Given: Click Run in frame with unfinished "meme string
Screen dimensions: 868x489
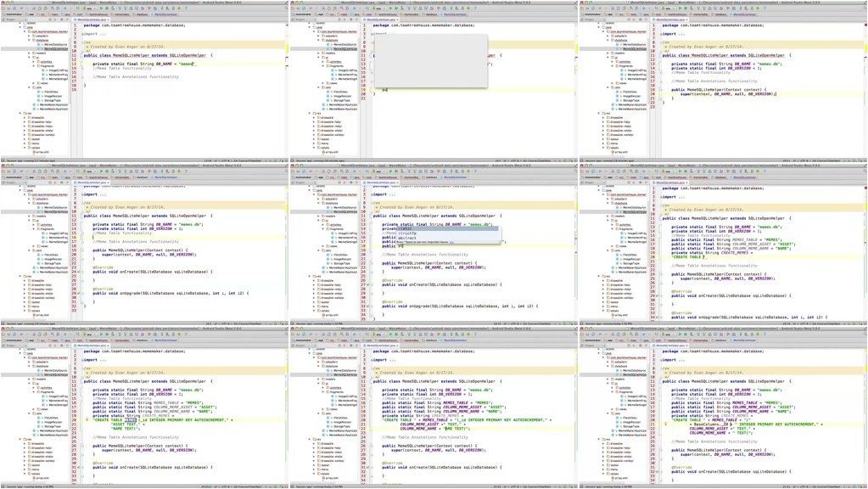Looking at the screenshot, I should 101,8.
